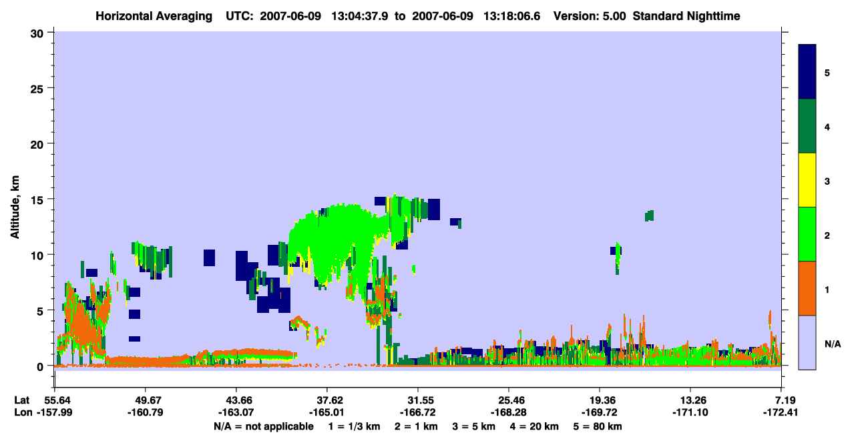
Task: Click longitude value -169.72
Action: [x=600, y=413]
